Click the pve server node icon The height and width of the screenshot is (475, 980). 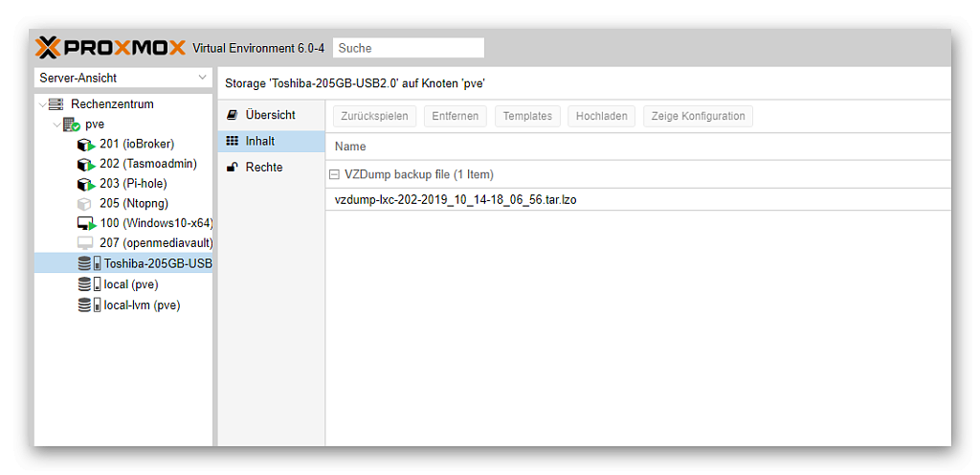click(71, 124)
